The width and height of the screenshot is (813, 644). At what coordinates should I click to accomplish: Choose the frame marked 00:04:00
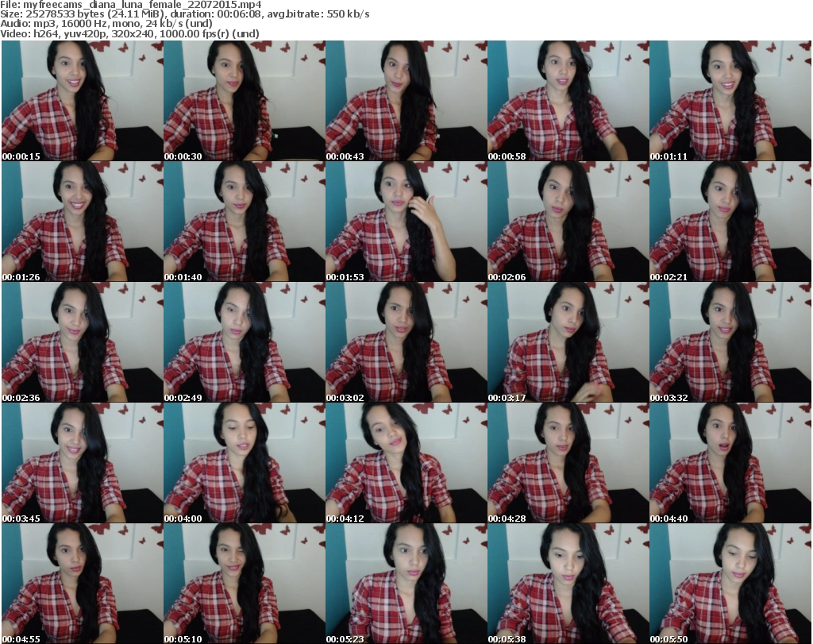click(245, 463)
